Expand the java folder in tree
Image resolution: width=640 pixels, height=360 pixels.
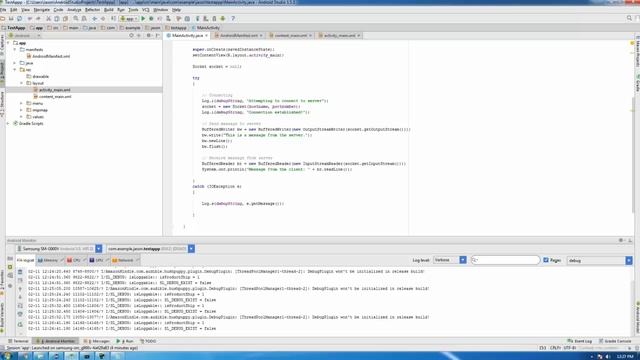(x=15, y=63)
